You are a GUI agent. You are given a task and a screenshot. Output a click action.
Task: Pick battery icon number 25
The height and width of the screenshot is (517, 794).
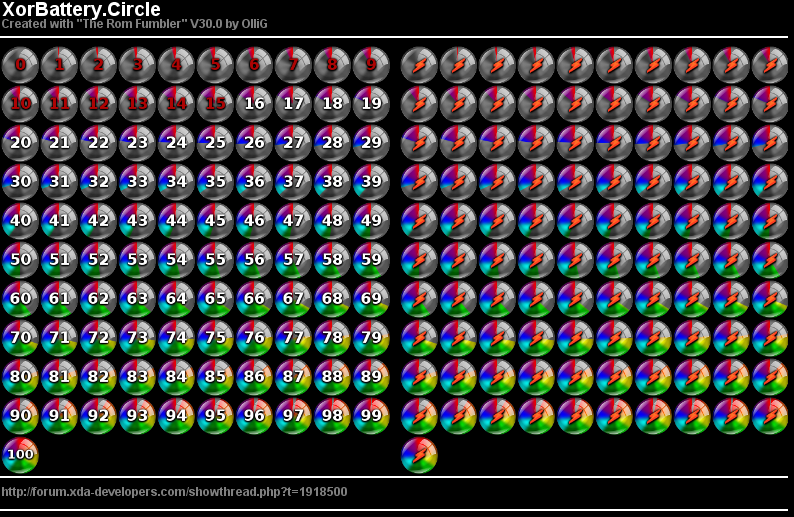click(x=215, y=143)
